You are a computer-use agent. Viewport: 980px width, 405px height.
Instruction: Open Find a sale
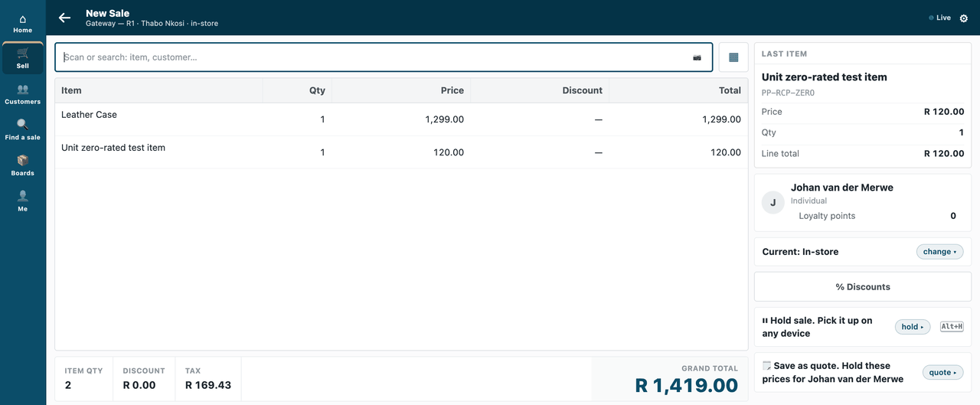click(22, 130)
